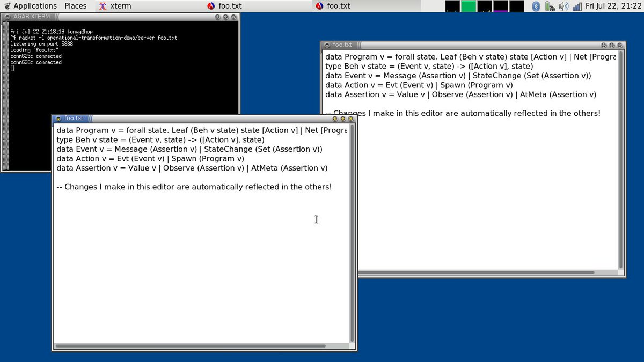This screenshot has height=362, width=644.
Task: Open the battery power indicator
Action: pyautogui.click(x=549, y=6)
